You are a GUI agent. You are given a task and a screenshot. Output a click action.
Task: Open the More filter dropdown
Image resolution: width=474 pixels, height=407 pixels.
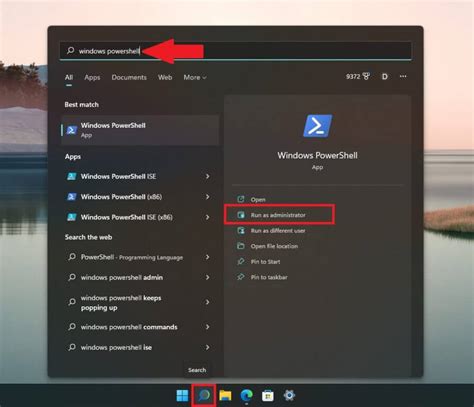point(195,77)
